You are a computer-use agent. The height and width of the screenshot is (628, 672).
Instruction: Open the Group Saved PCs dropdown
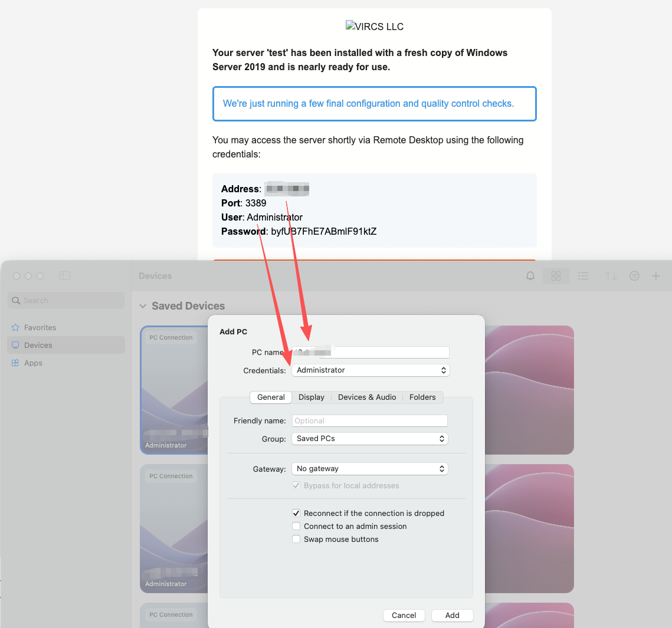click(369, 439)
